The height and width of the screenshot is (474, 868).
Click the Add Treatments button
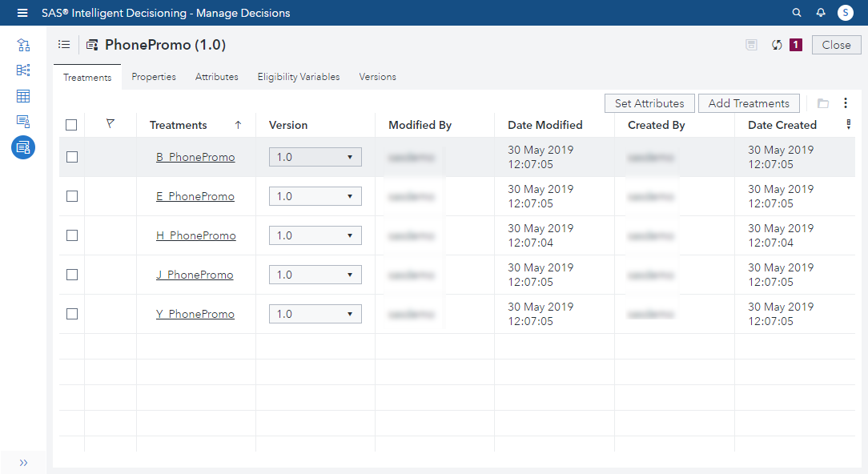click(749, 103)
